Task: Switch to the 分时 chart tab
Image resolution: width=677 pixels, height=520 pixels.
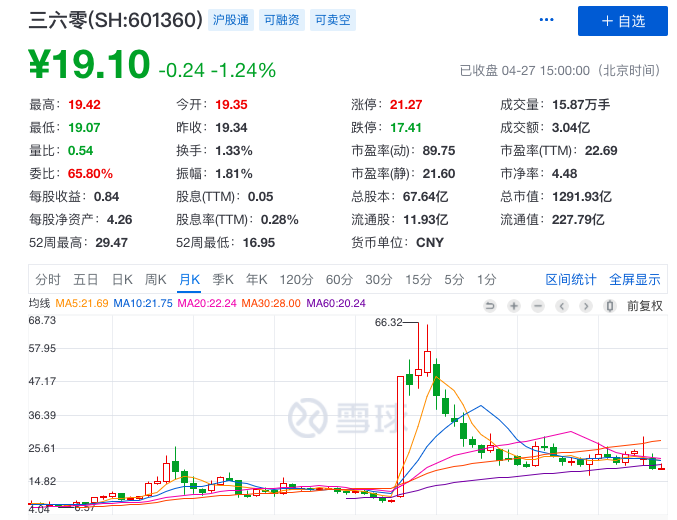Action: pos(47,279)
